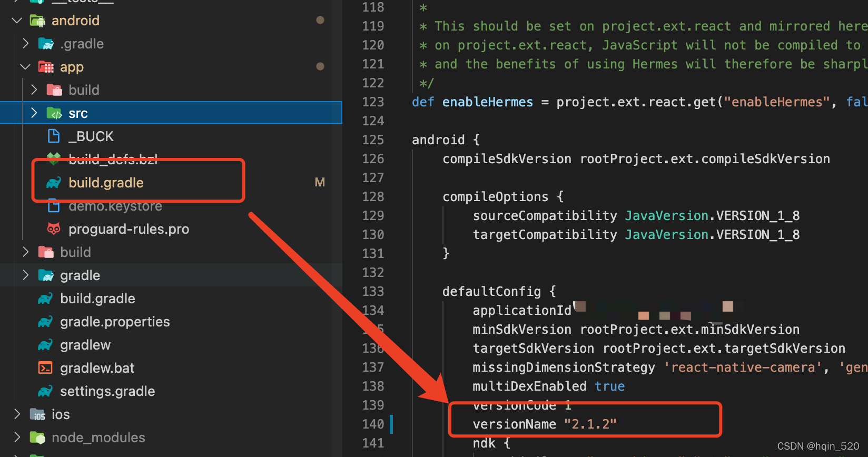Image resolution: width=868 pixels, height=457 pixels.
Task: Click the settings.gradle file icon
Action: tap(45, 391)
